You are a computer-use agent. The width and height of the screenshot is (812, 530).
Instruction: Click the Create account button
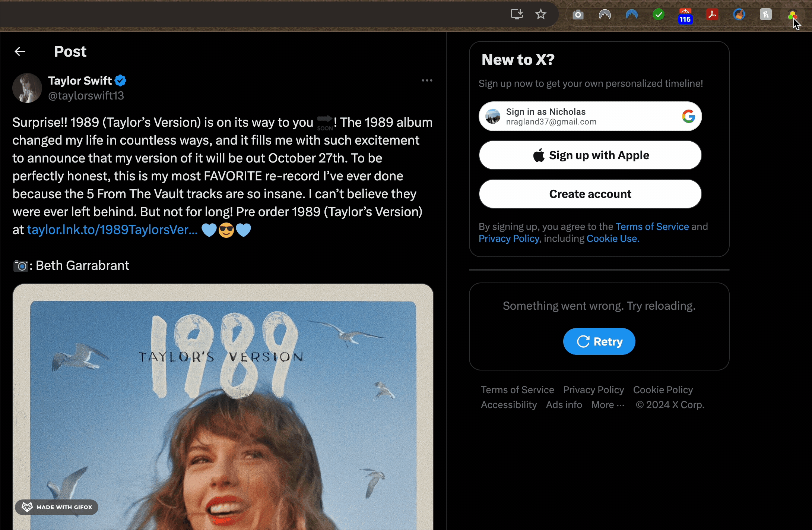point(590,194)
